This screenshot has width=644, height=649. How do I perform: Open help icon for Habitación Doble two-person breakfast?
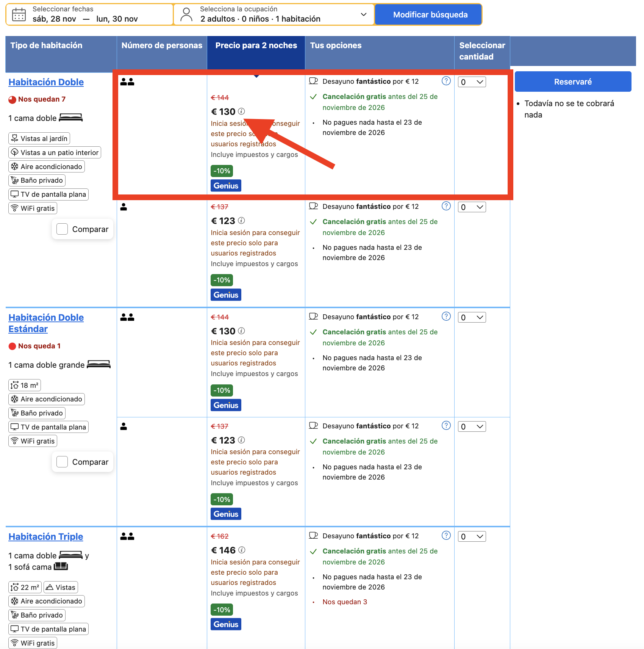pyautogui.click(x=446, y=81)
